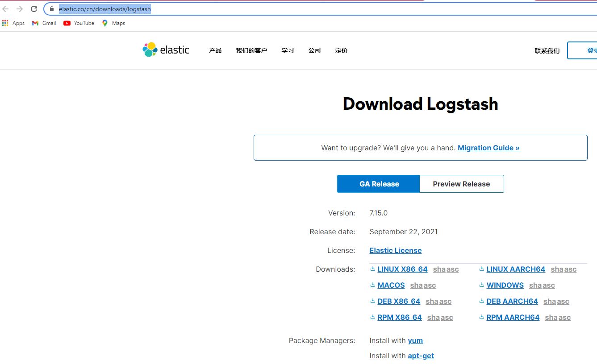Click download icon beside DEB AARCH64
The height and width of the screenshot is (364, 597).
point(482,301)
